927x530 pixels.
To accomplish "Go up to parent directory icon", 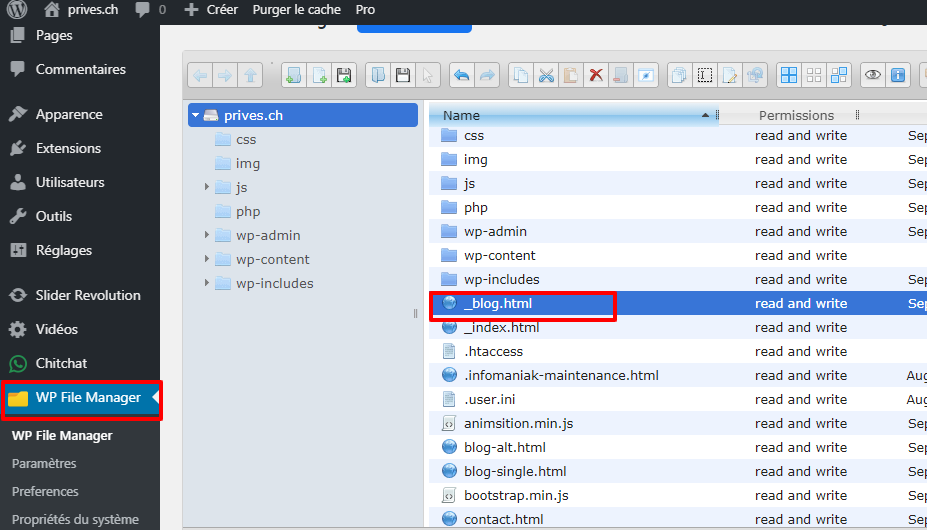I will click(250, 75).
